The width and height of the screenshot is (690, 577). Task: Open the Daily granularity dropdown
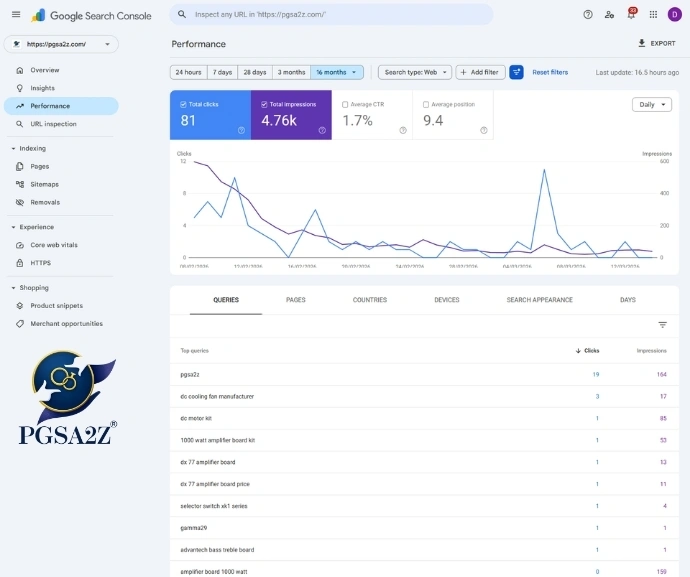(x=652, y=104)
